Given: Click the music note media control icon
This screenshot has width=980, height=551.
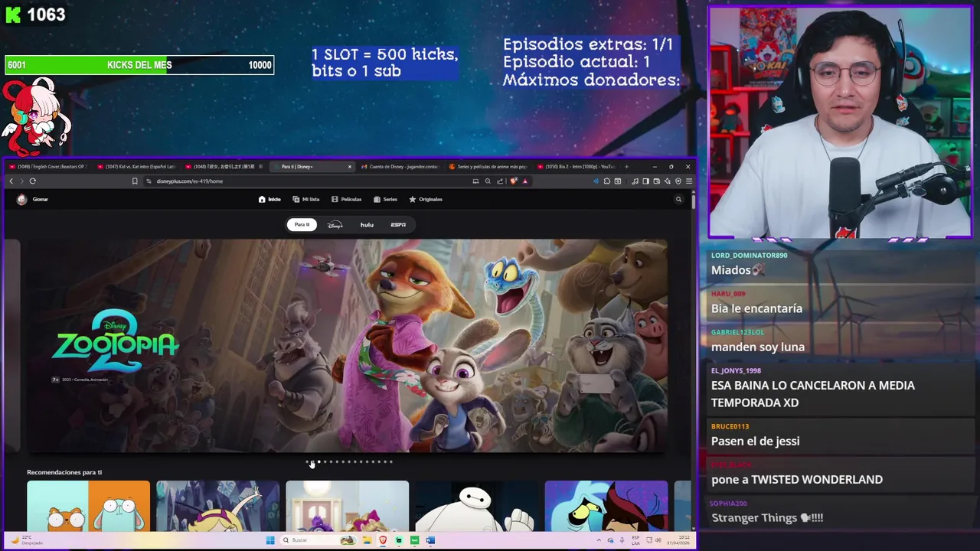Looking at the screenshot, I should click(x=635, y=181).
